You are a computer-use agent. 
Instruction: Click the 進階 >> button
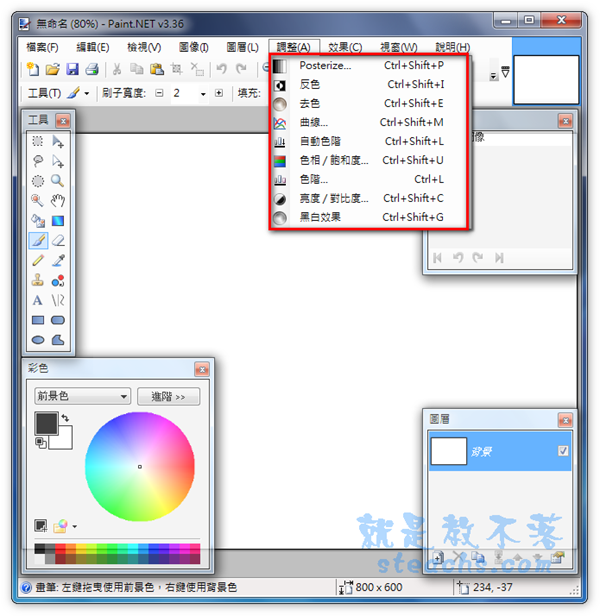pyautogui.click(x=169, y=396)
